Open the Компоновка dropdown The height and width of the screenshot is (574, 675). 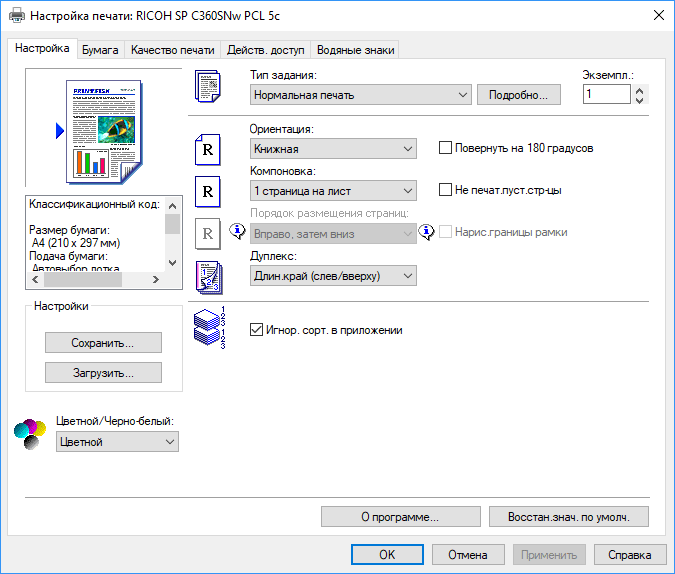[333, 191]
